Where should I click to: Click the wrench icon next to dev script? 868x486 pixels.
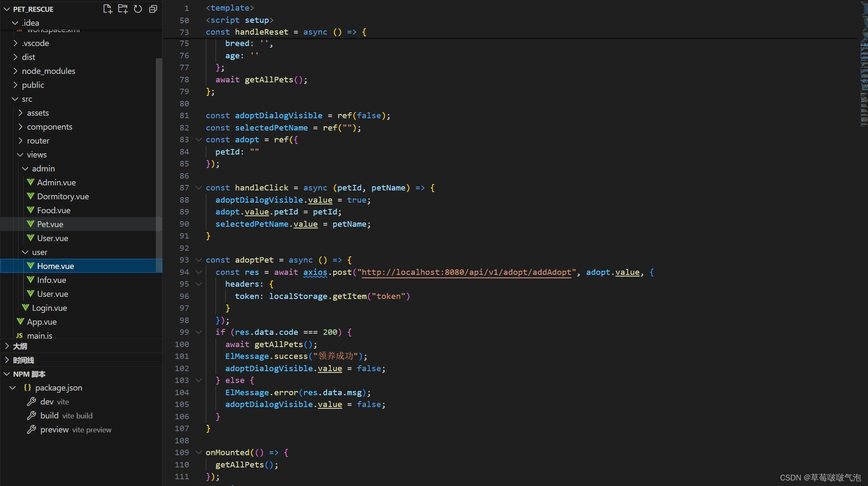(x=31, y=402)
